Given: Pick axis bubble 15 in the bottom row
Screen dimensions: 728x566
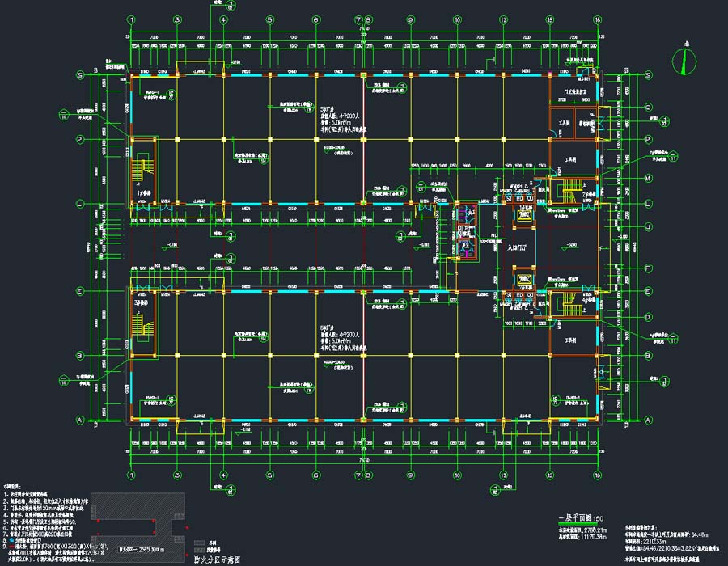Looking at the screenshot, I should pos(550,475).
